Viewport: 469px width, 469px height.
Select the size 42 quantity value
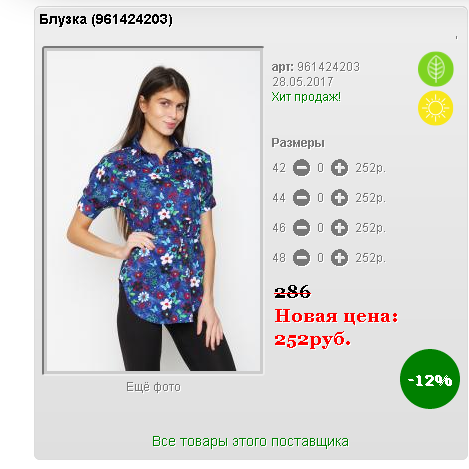pos(320,168)
